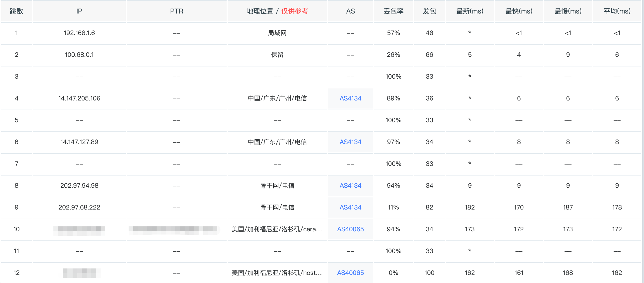The width and height of the screenshot is (644, 283).
Task: Click the 跳数 column header
Action: [x=17, y=11]
